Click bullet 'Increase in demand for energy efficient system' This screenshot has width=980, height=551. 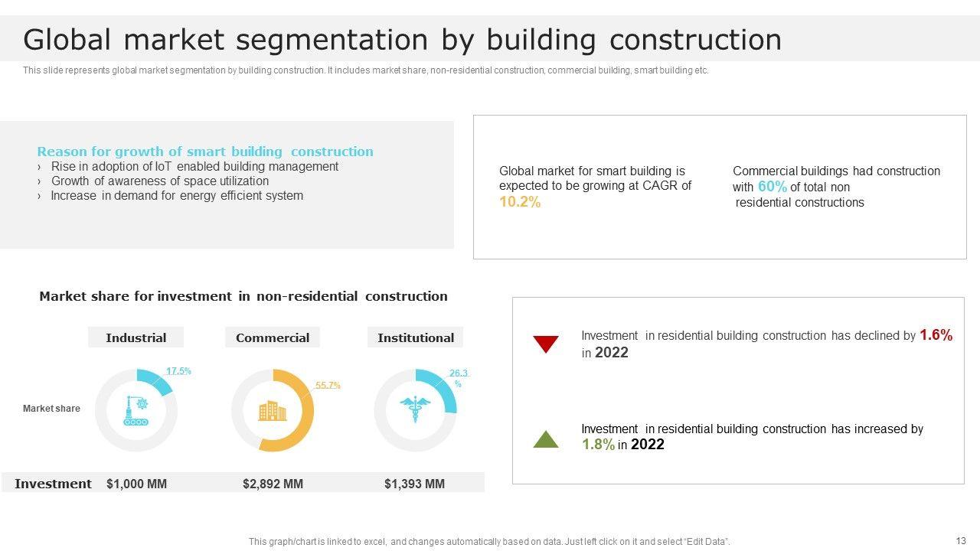point(177,195)
